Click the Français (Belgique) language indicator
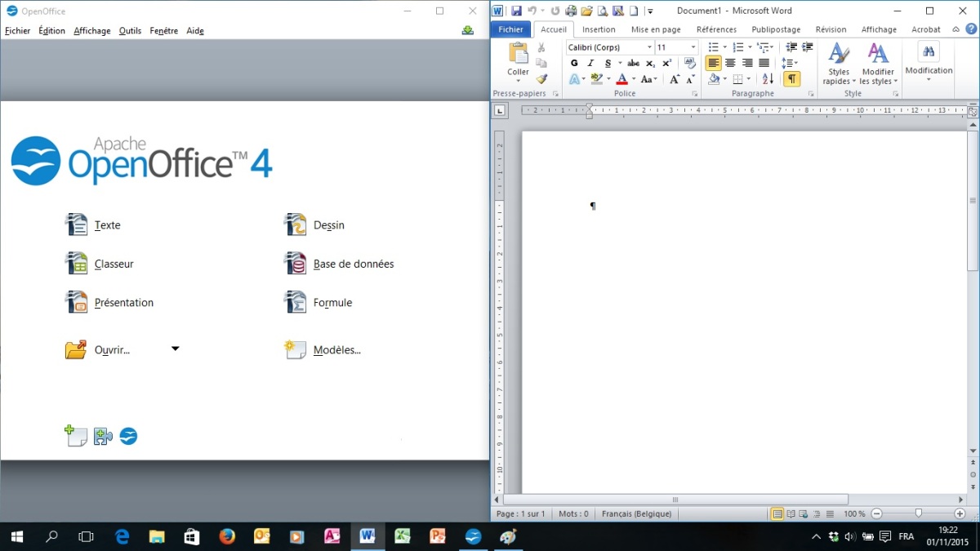Viewport: 980px width, 551px height. coord(636,513)
